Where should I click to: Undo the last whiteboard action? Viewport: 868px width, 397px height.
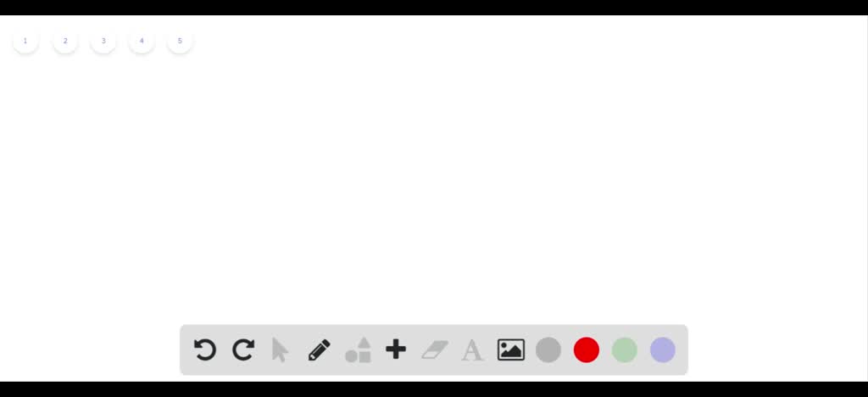[205, 350]
